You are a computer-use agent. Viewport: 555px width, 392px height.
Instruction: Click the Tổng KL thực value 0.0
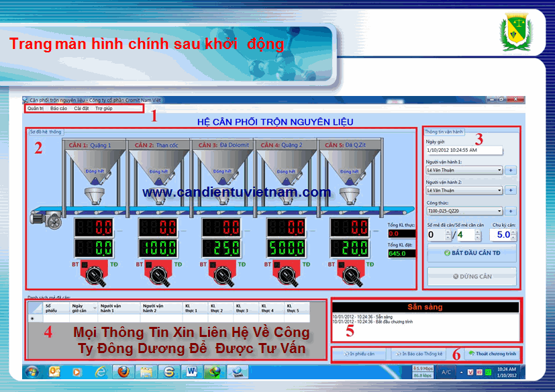coord(402,234)
